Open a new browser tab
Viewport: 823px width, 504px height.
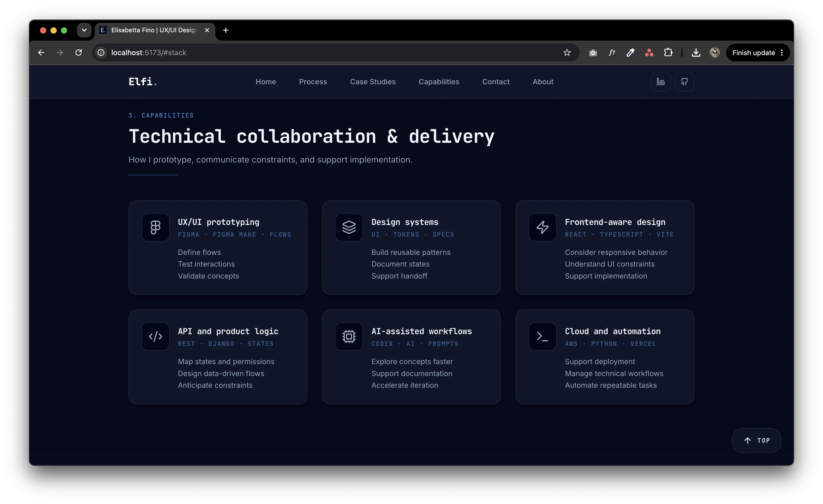[226, 30]
